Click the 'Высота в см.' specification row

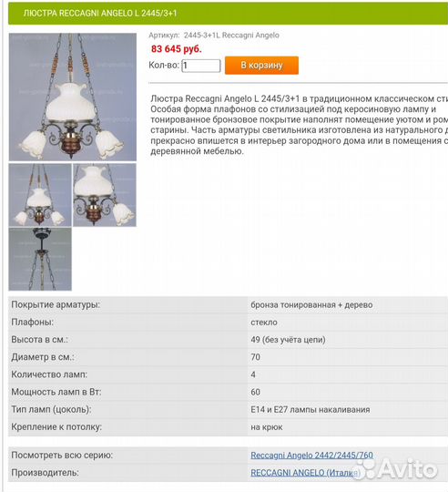coord(228,340)
